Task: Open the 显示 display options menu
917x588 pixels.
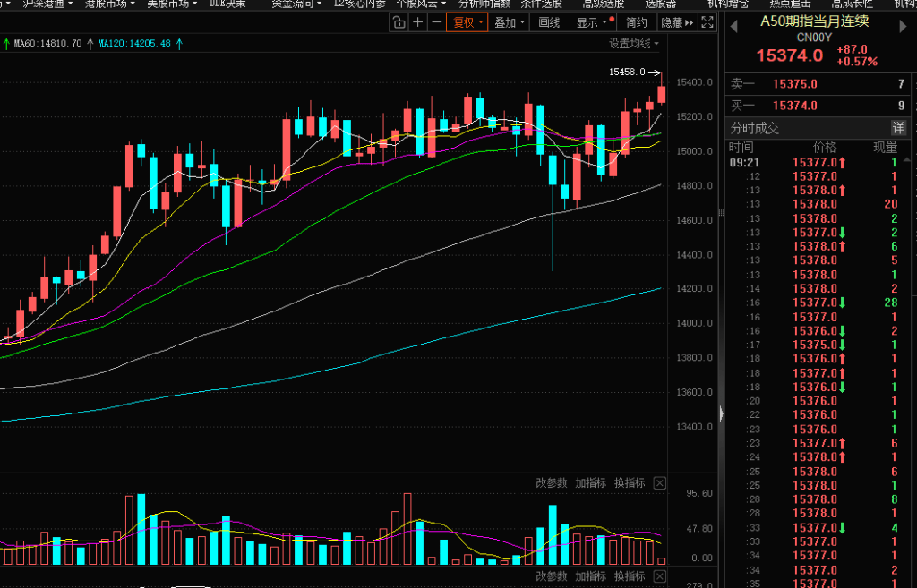Action: [x=591, y=23]
